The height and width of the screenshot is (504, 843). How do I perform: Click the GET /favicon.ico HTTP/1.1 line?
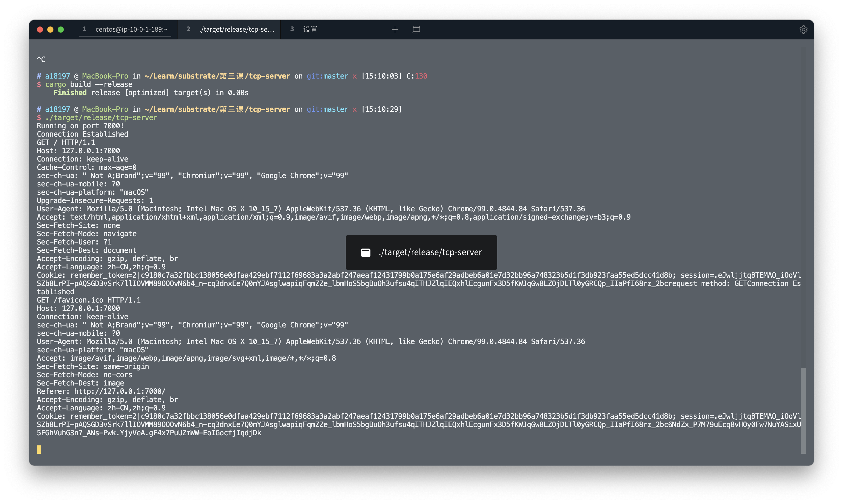[89, 300]
